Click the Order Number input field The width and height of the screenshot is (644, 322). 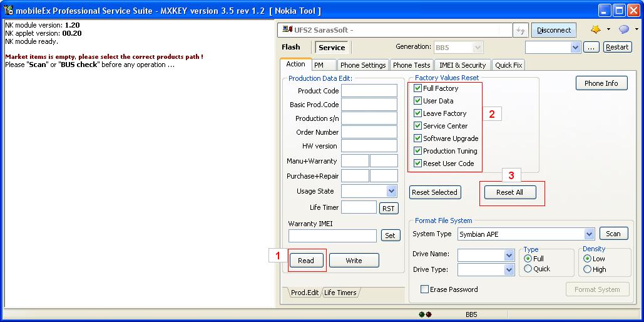click(x=369, y=132)
